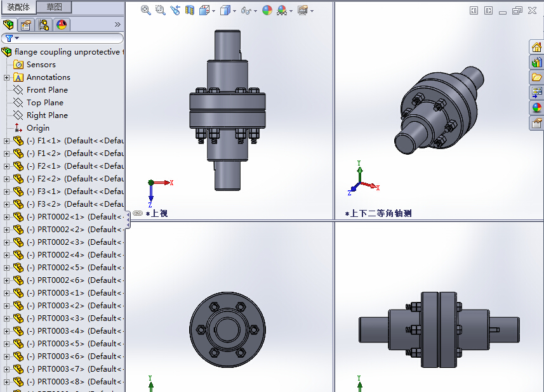Click the left viewport layout icon at top right
Viewport: 544px width, 392px height.
pyautogui.click(x=474, y=11)
